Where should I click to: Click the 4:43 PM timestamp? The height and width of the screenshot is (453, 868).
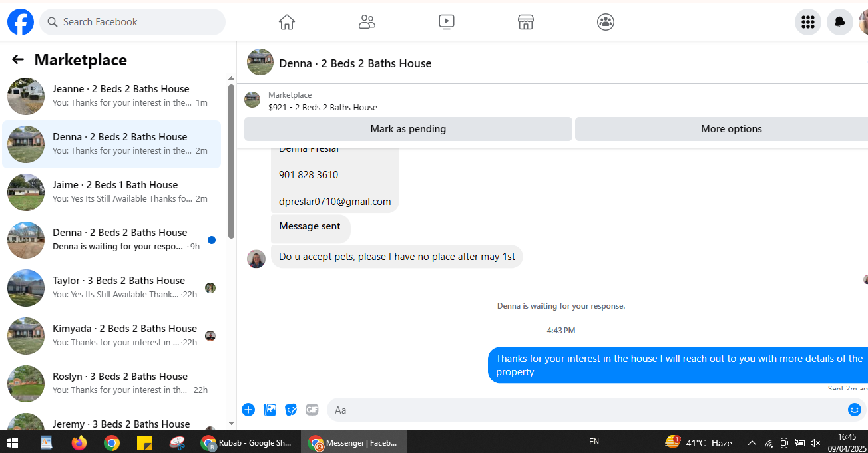[561, 331]
